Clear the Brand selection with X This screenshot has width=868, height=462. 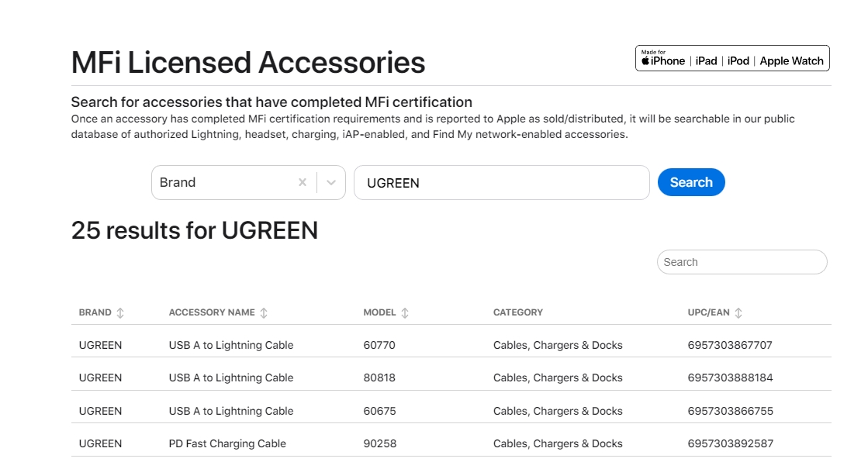click(303, 183)
